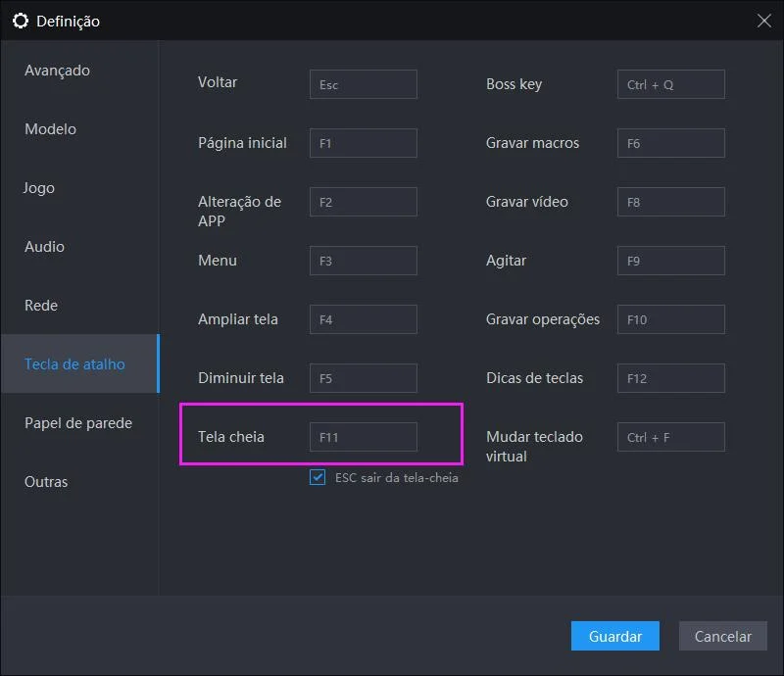Viewport: 784px width, 676px height.
Task: Edit the Menu shortcut field F3
Action: (x=363, y=261)
